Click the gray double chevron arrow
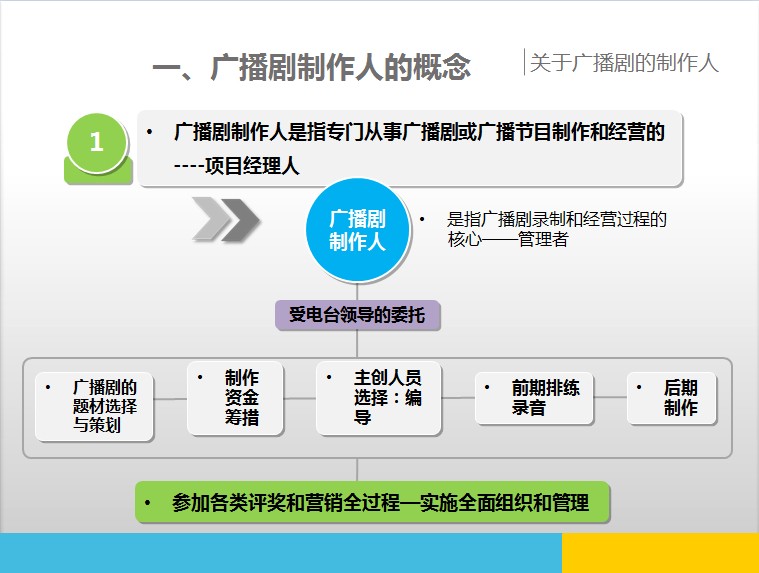This screenshot has height=573, width=759. point(225,219)
